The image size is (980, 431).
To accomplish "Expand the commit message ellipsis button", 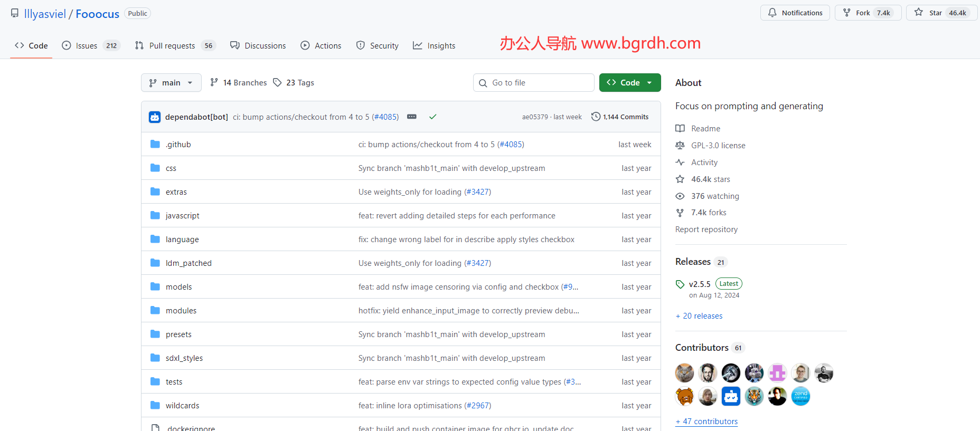I will coord(412,117).
